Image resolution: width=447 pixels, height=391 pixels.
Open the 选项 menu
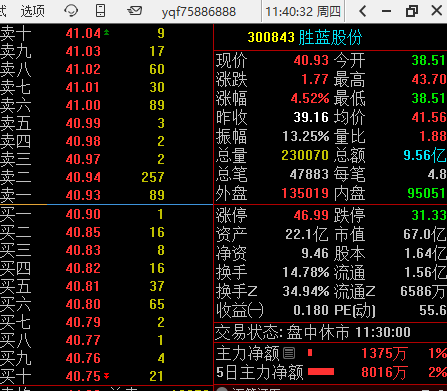33,11
